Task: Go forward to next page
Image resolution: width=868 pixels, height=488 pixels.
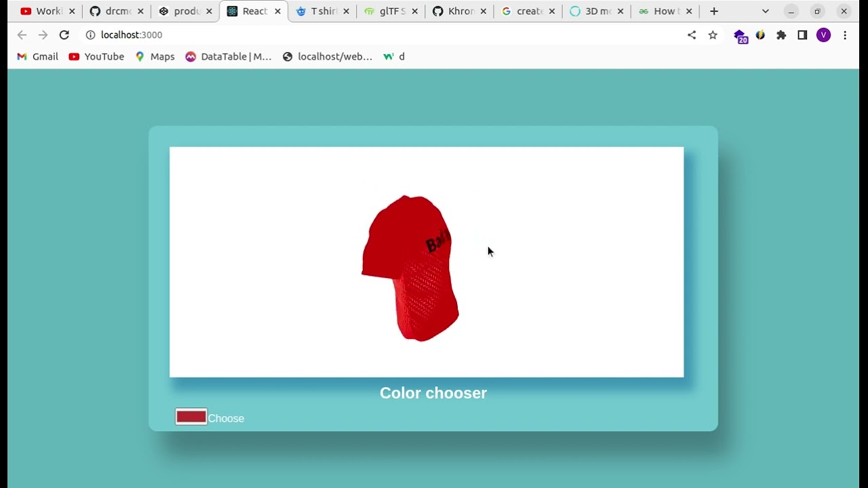Action: click(43, 35)
